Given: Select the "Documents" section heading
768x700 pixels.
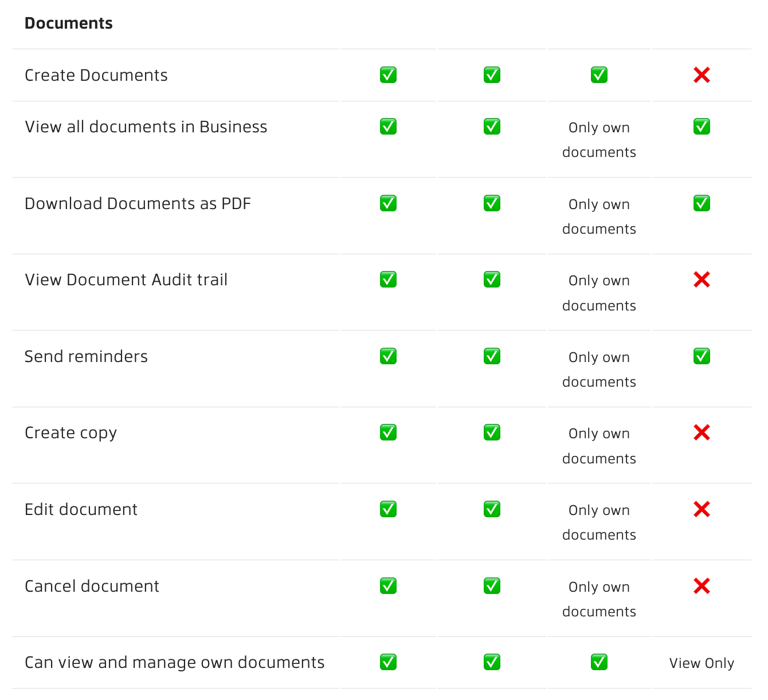Looking at the screenshot, I should pos(69,23).
